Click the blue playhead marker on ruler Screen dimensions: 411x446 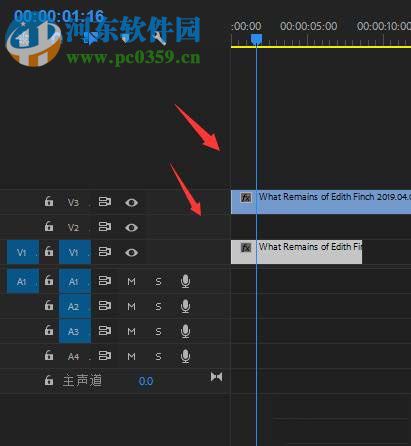[x=256, y=39]
